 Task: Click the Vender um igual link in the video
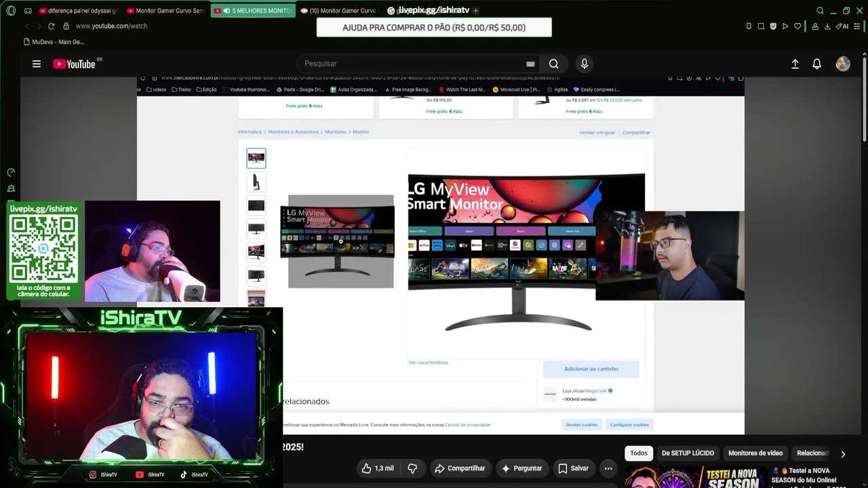click(597, 133)
